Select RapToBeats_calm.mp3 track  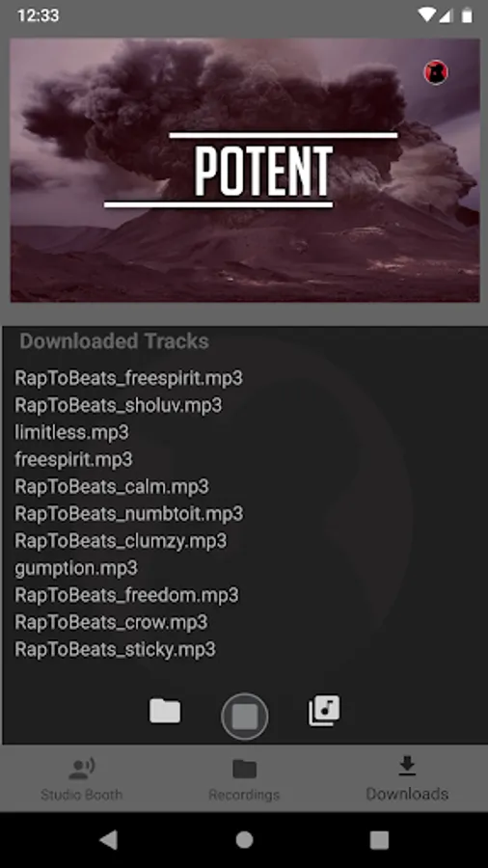(112, 487)
